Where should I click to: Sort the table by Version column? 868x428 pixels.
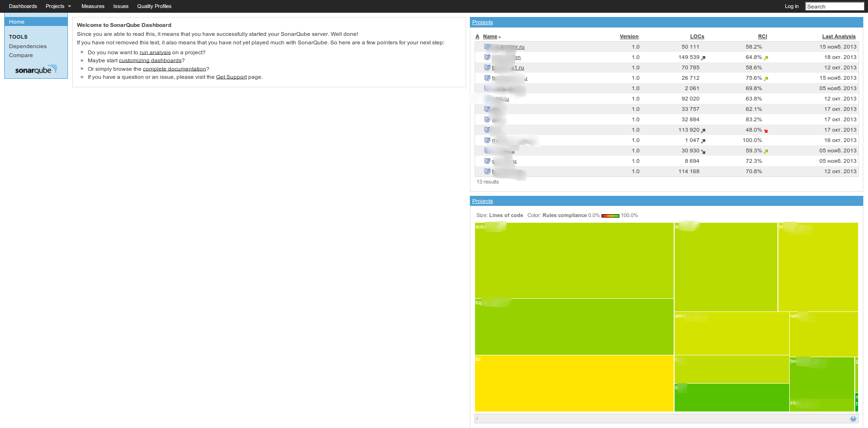click(629, 36)
